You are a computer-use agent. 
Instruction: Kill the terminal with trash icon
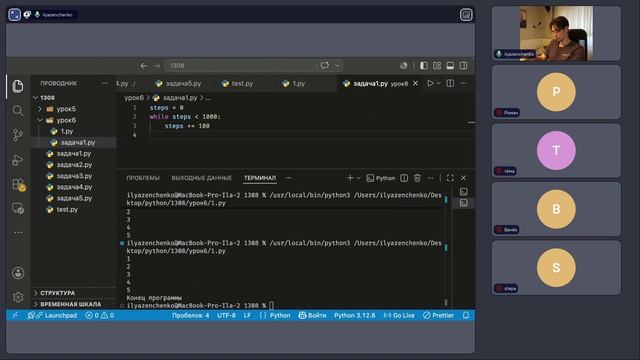(x=417, y=178)
